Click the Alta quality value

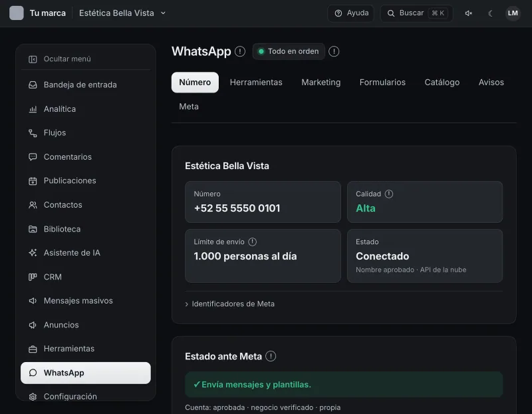365,208
